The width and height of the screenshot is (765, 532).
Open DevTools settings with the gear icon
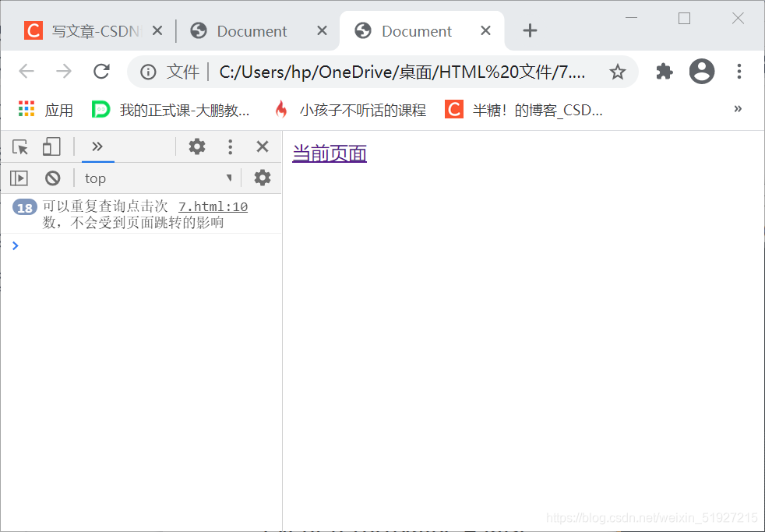(197, 146)
